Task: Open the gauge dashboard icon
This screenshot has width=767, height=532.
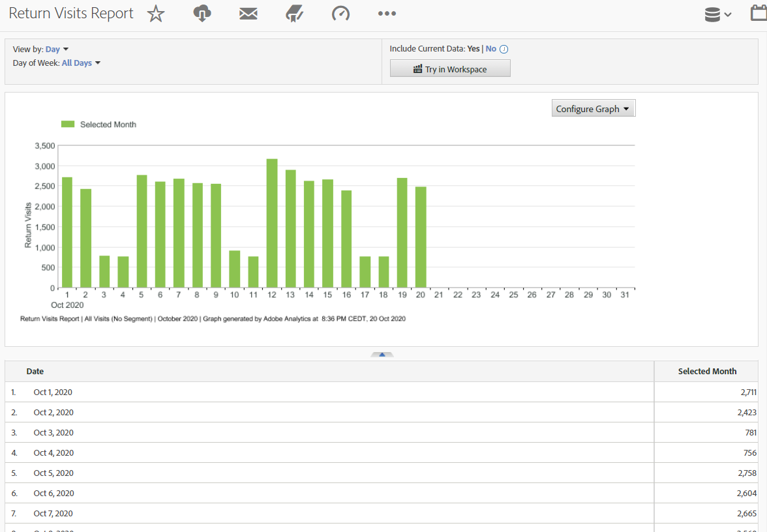Action: [340, 14]
